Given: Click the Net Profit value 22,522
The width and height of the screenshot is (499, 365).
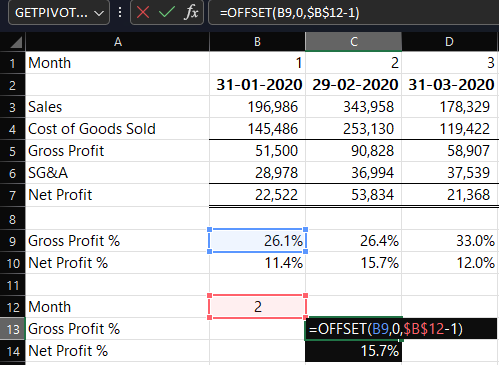Looking at the screenshot, I should [257, 195].
